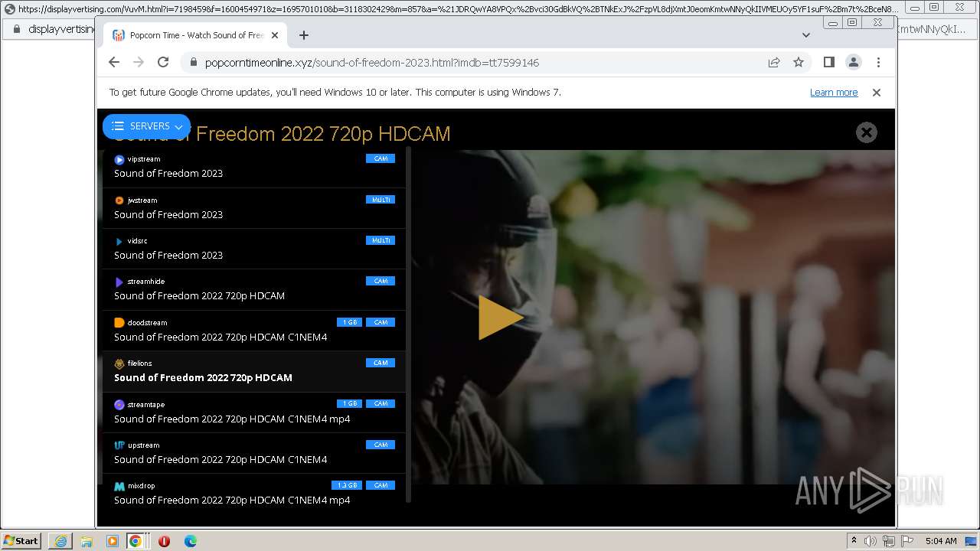Open the network icon in the tray
Screen dimensions: 980x551
pyautogui.click(x=889, y=540)
